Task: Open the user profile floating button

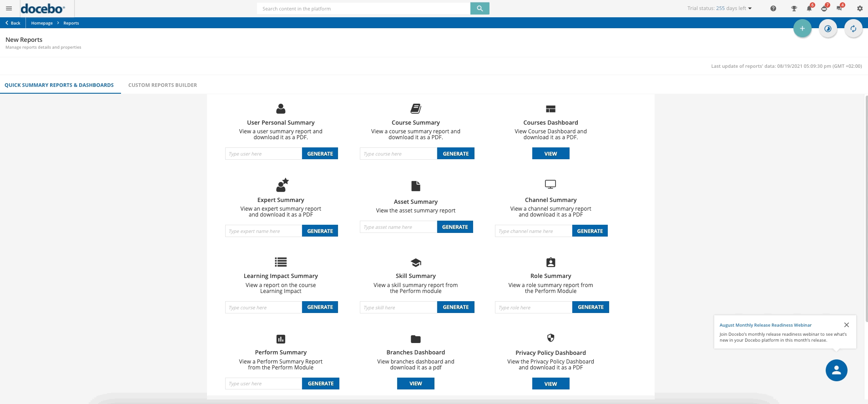Action: coord(837,370)
